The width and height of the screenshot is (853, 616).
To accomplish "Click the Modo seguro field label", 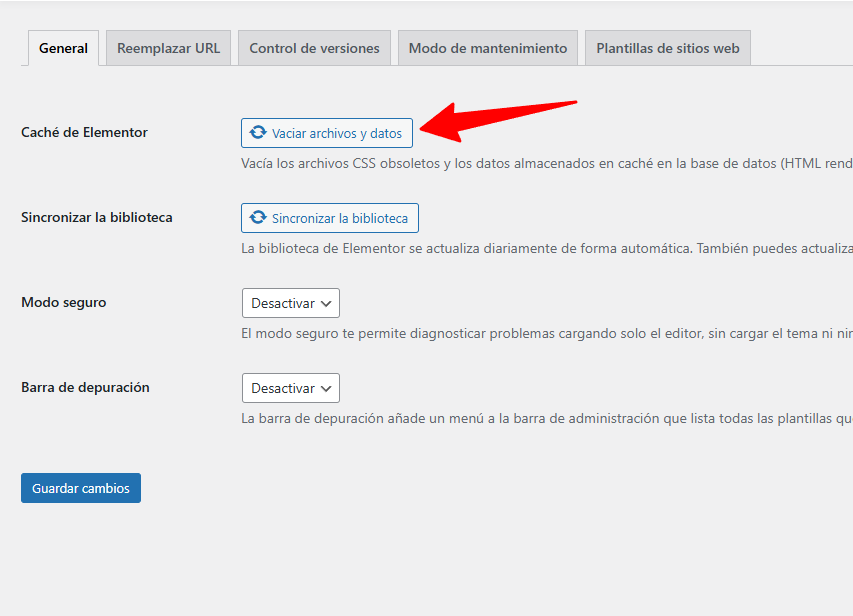I will tap(63, 302).
